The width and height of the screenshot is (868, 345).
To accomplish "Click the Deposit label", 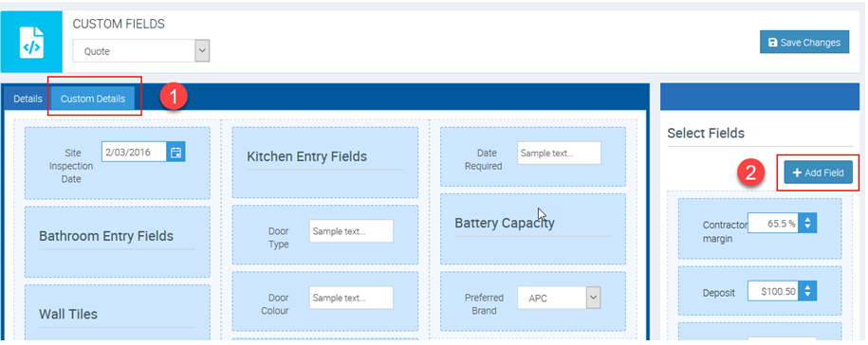I will tap(719, 293).
